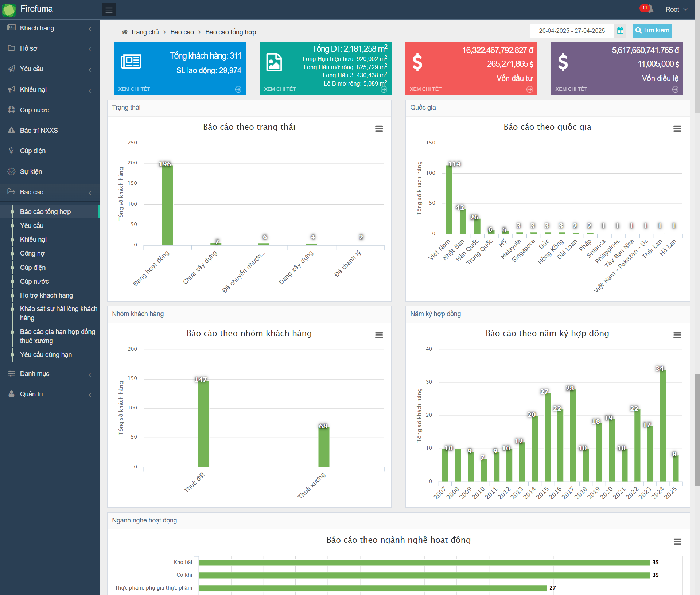Click the date range input field
This screenshot has width=700, height=595.
pyautogui.click(x=572, y=31)
